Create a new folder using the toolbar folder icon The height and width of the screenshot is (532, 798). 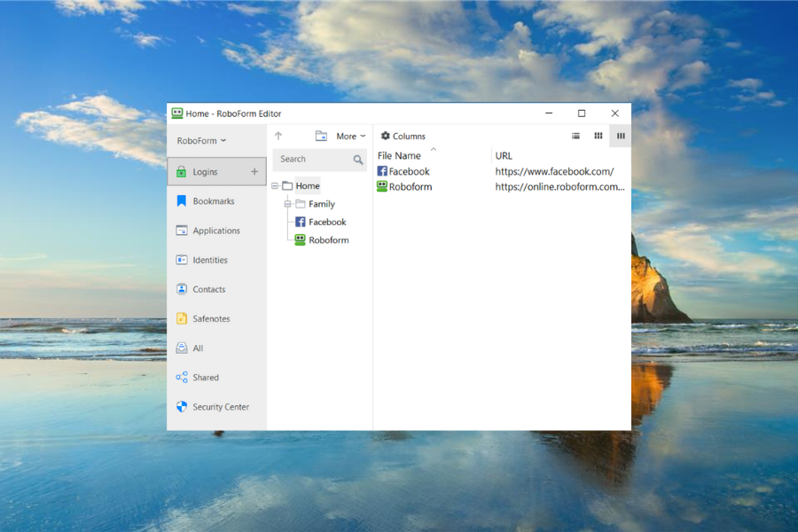pos(321,136)
